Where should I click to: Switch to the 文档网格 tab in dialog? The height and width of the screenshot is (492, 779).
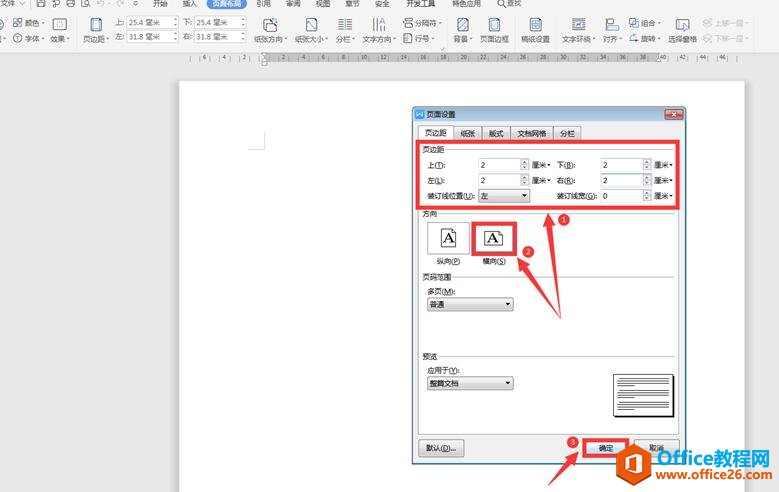pyautogui.click(x=531, y=133)
